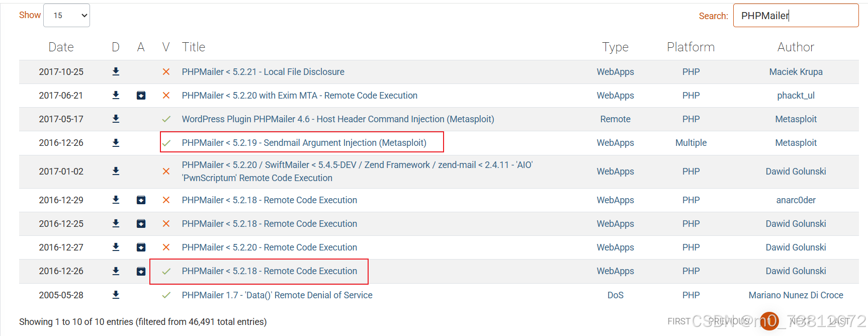The width and height of the screenshot is (868, 336).
Task: Click verified checkmark on WordPress Plugin row
Action: coord(166,119)
